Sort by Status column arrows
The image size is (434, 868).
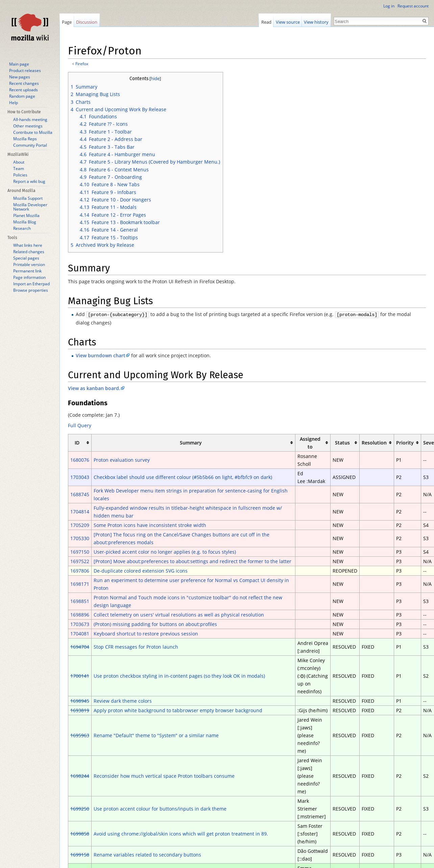pos(356,443)
